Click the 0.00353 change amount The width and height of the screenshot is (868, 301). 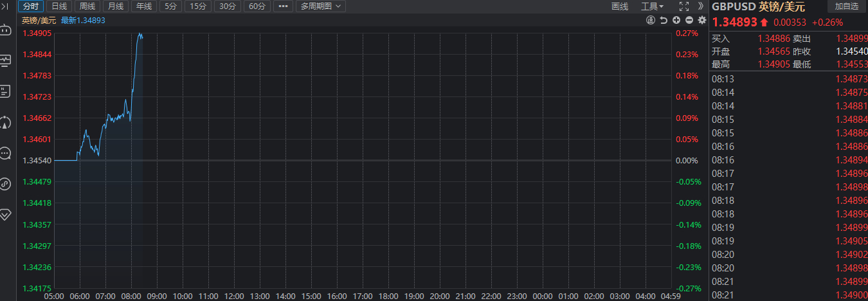pos(790,22)
